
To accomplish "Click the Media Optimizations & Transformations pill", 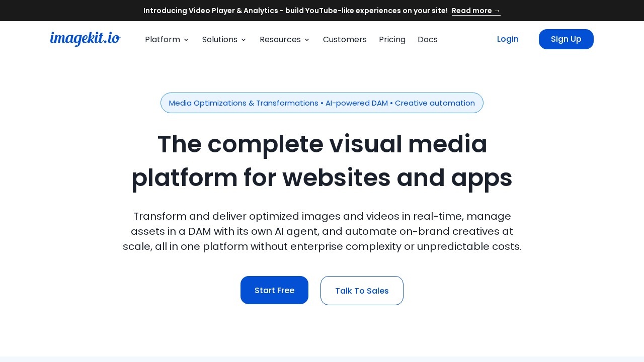I will (x=322, y=103).
